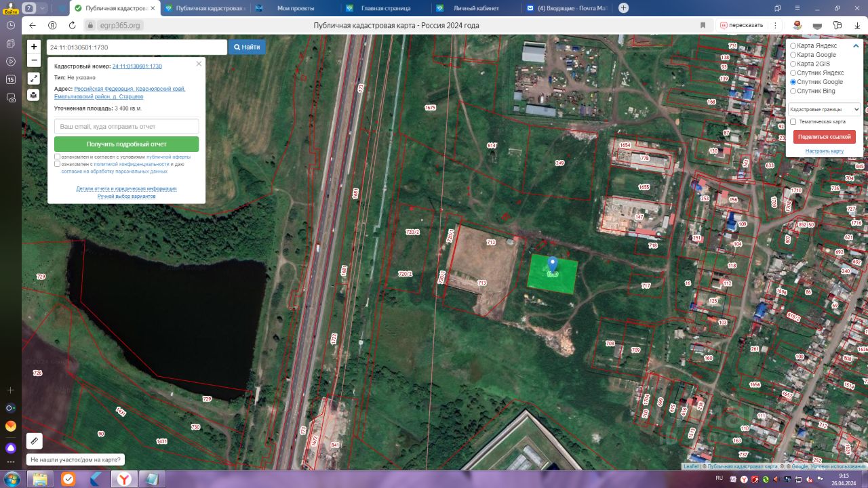
Task: Click the site lock security icon
Action: coord(90,25)
